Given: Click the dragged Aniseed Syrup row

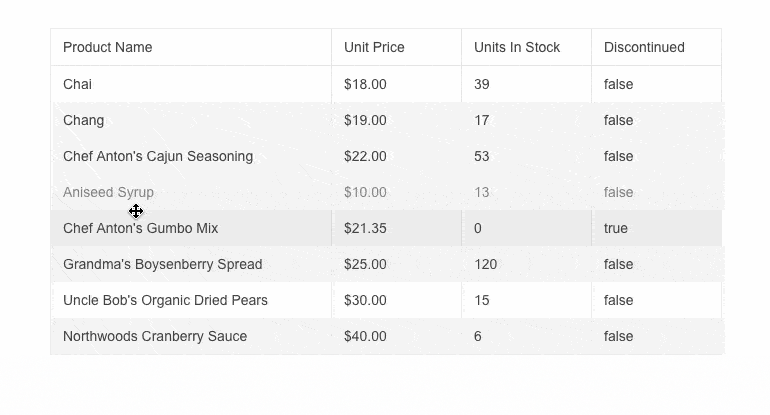Looking at the screenshot, I should (109, 192).
